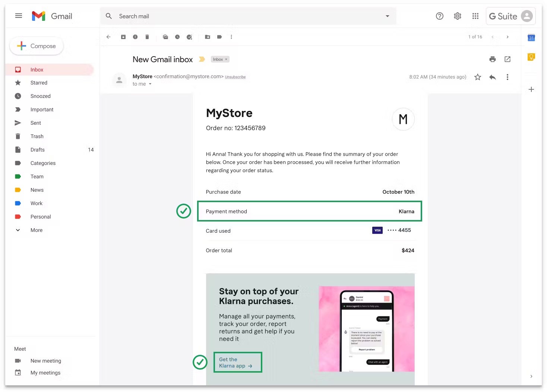Click the Compose button
Image resolution: width=547 pixels, height=392 pixels.
pyautogui.click(x=37, y=46)
